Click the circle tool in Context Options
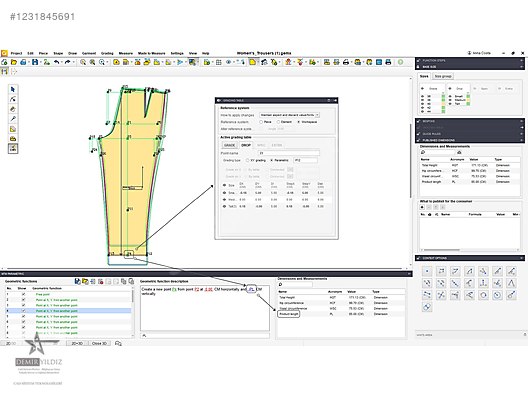Screen dimensions: 528x396 (x=483, y=295)
